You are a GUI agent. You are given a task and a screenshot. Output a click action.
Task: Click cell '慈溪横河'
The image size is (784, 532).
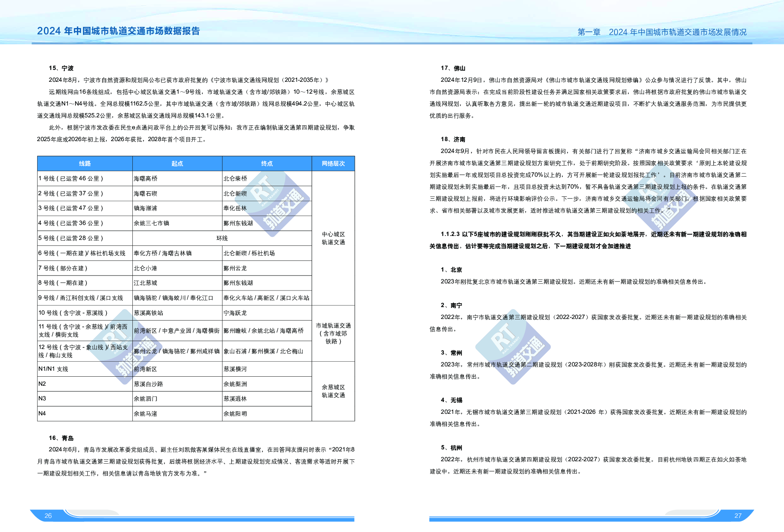pos(267,369)
